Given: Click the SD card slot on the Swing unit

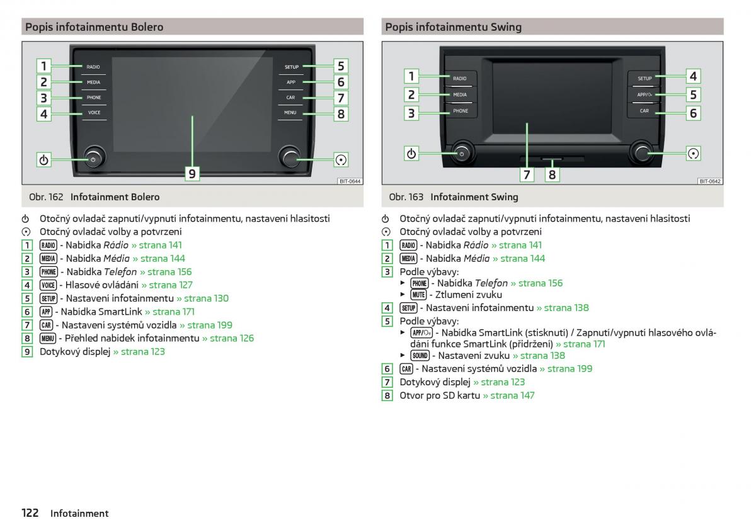Looking at the screenshot, I should pos(552,159).
